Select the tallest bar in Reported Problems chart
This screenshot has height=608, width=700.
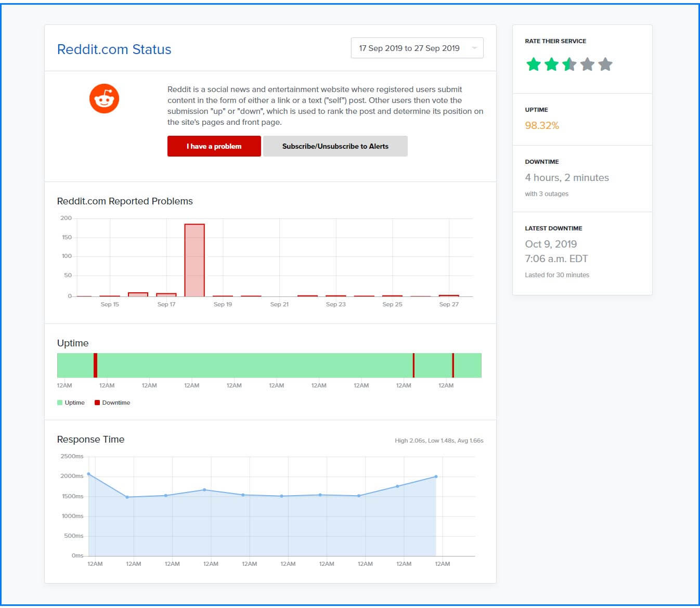[195, 260]
